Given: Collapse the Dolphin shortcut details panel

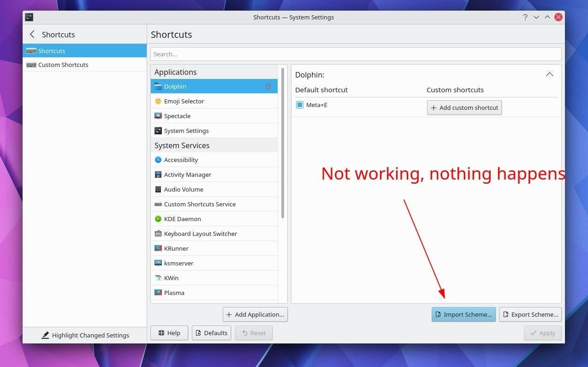Looking at the screenshot, I should pyautogui.click(x=549, y=74).
